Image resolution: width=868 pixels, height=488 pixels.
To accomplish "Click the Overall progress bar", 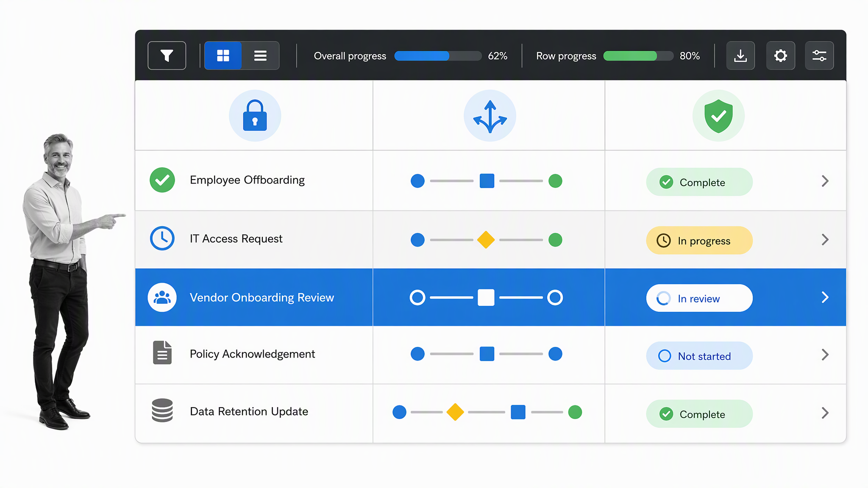I will coord(438,56).
